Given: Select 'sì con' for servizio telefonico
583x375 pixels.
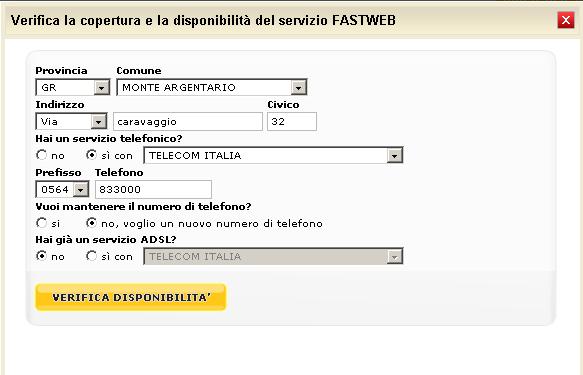Looking at the screenshot, I should 91,155.
